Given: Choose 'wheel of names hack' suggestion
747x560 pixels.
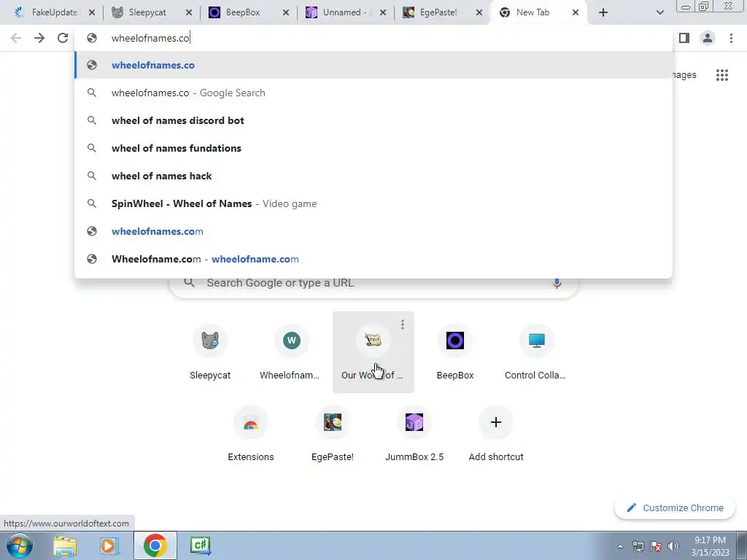Looking at the screenshot, I should click(373, 176).
